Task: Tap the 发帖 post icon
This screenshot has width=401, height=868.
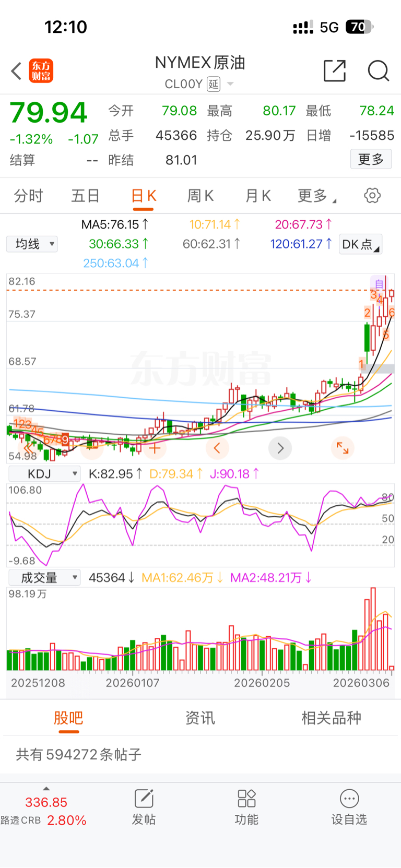Action: pos(144,807)
